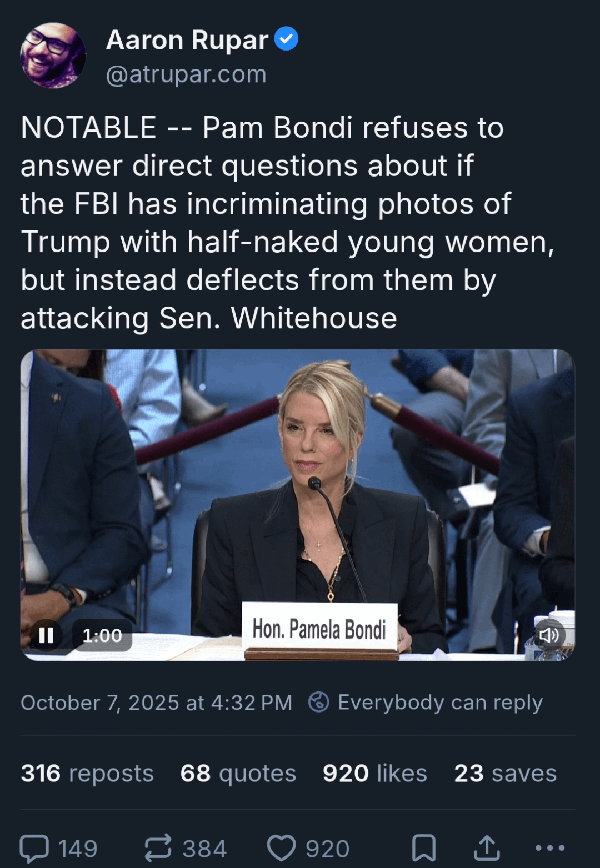Click the October 7, 2025 timestamp

[156, 703]
